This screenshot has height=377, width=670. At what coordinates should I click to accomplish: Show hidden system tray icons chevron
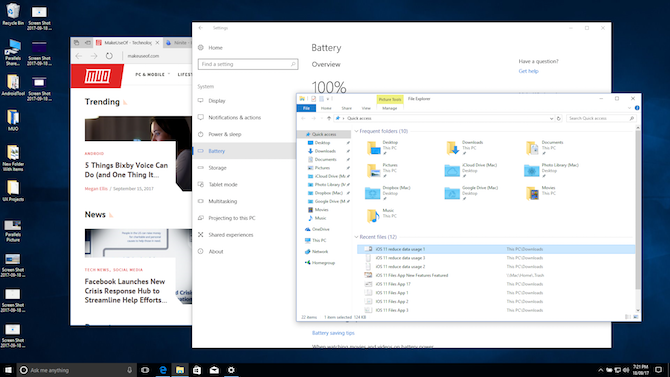600,370
